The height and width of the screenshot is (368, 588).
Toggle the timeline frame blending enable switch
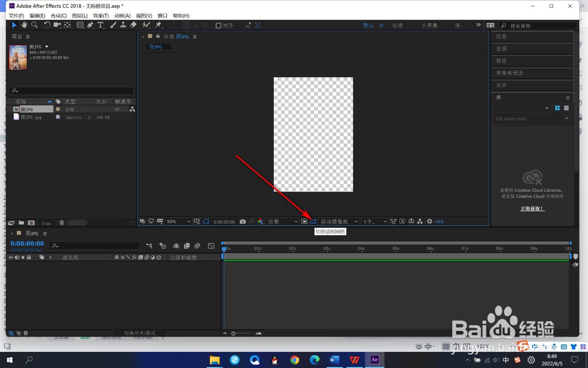tap(187, 246)
